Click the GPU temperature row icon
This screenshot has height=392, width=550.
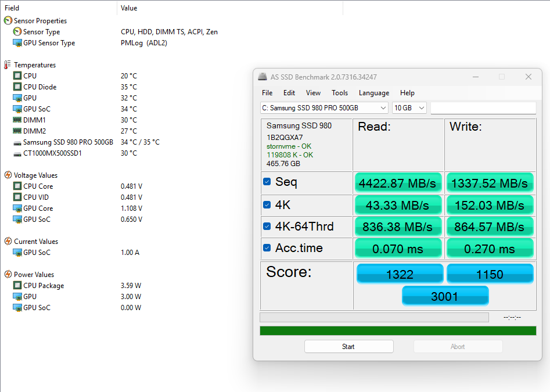click(x=17, y=98)
